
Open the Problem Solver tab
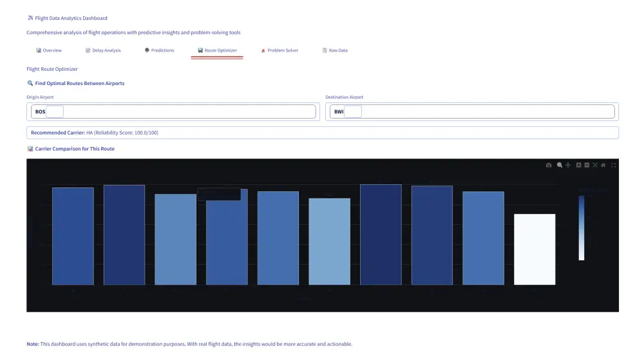tap(279, 50)
